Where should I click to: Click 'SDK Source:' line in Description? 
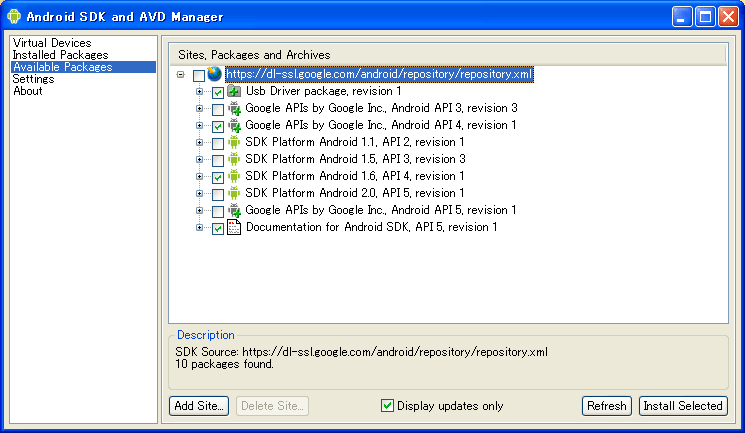tap(362, 352)
